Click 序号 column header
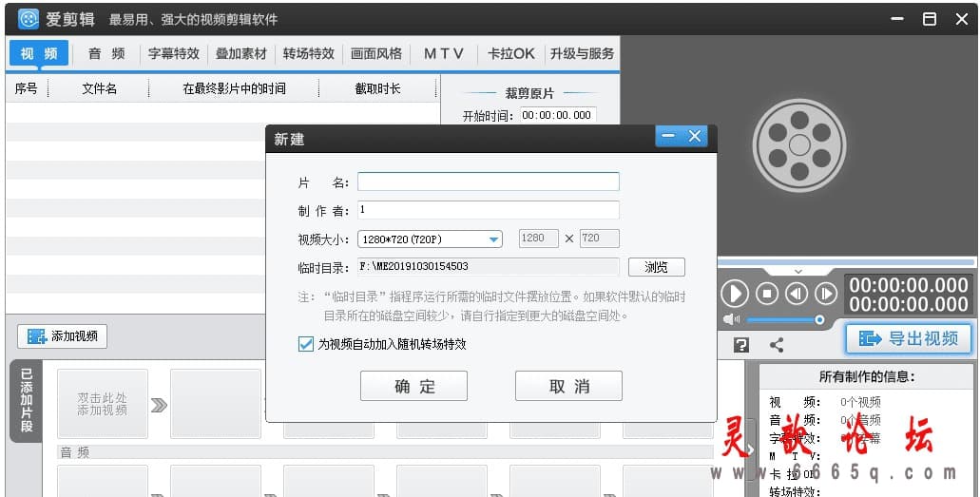Screen dimensions: 980x497 click(27, 88)
